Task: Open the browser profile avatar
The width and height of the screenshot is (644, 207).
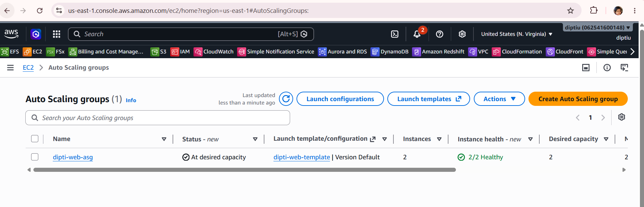Action: 618,10
